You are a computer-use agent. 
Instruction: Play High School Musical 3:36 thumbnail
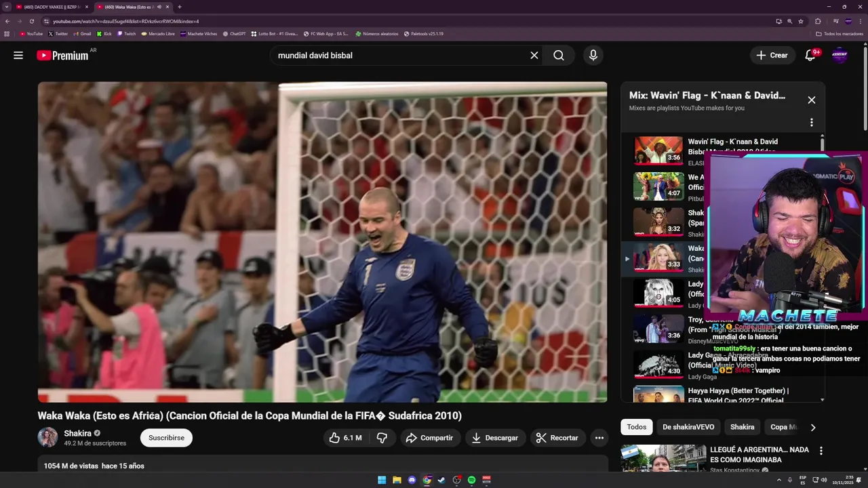pyautogui.click(x=658, y=329)
